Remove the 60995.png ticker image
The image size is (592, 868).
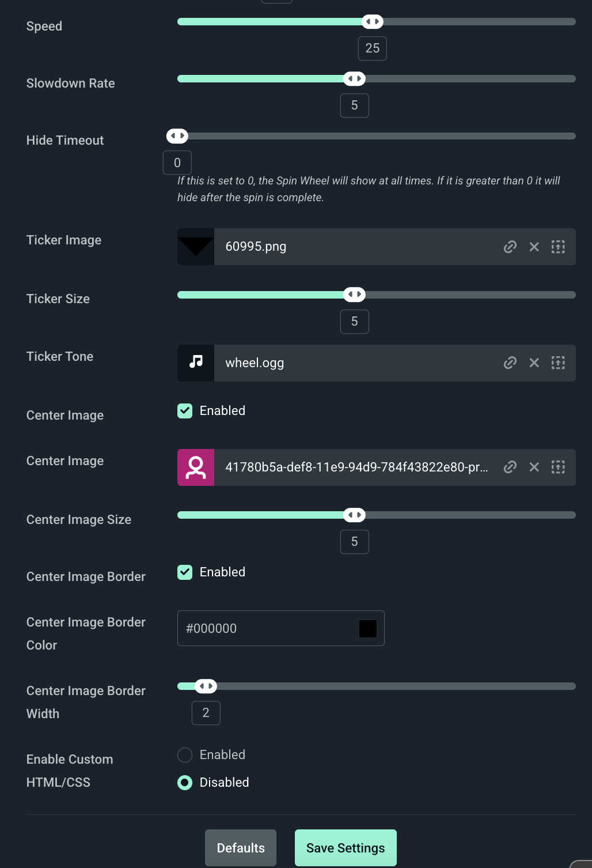[534, 247]
